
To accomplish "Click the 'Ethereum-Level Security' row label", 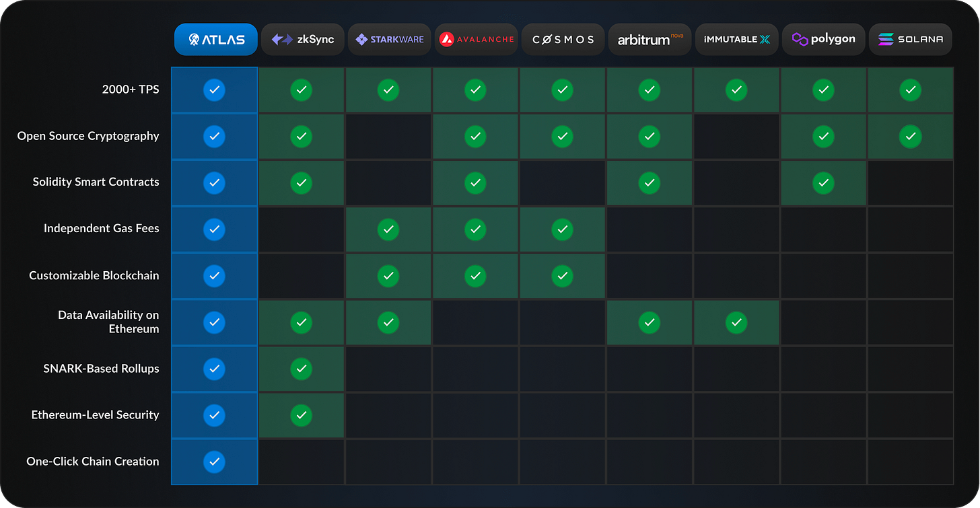I will (95, 415).
